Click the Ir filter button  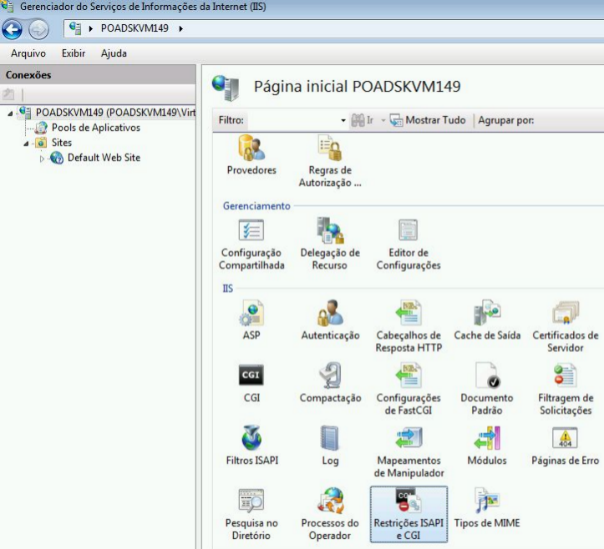point(362,121)
